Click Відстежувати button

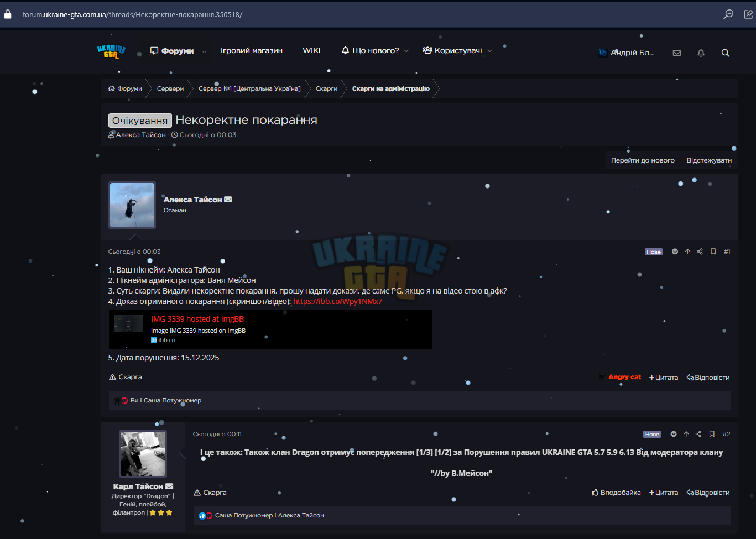[709, 160]
